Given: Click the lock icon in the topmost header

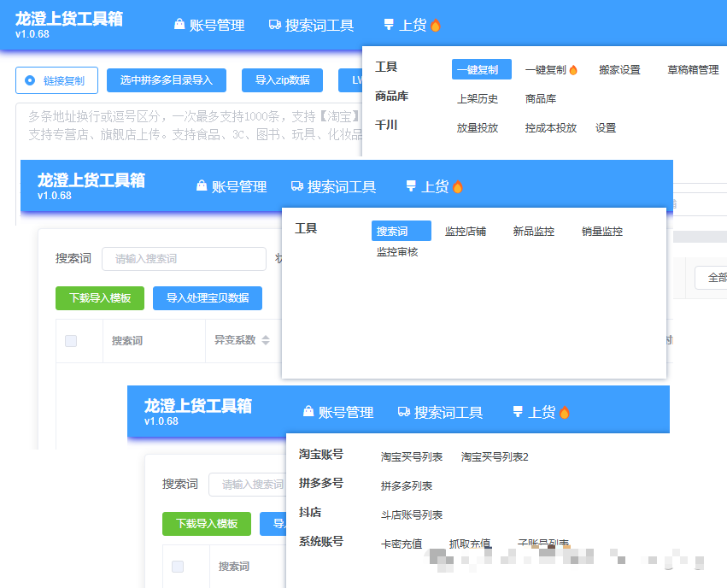Looking at the screenshot, I should pyautogui.click(x=179, y=26).
